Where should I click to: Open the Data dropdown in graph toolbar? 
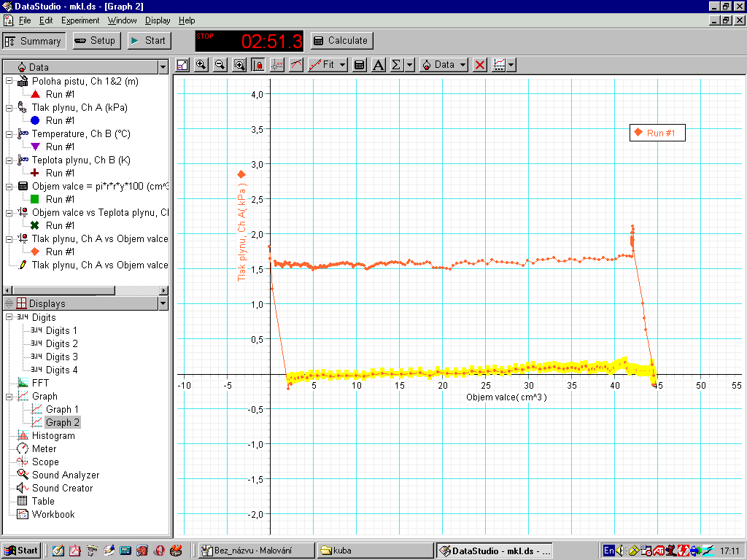click(x=444, y=65)
